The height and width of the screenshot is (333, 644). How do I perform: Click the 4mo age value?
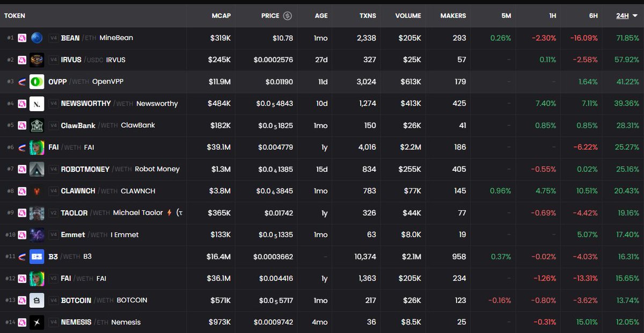[320, 322]
